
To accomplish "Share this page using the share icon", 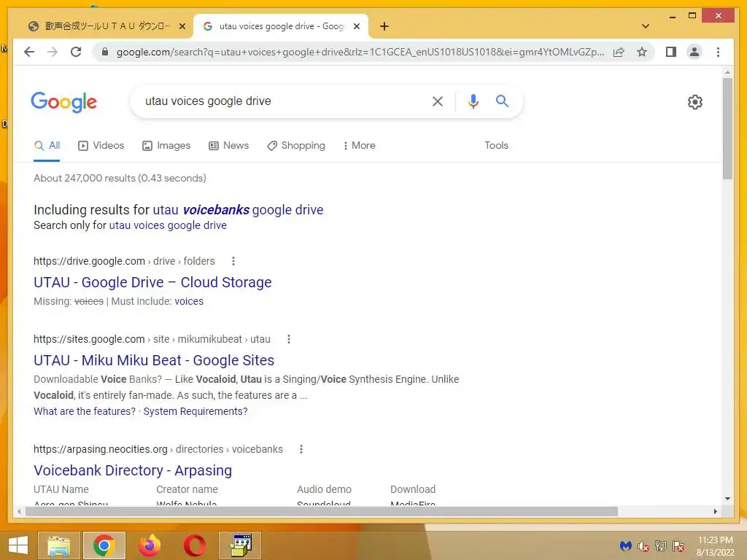I will click(619, 52).
